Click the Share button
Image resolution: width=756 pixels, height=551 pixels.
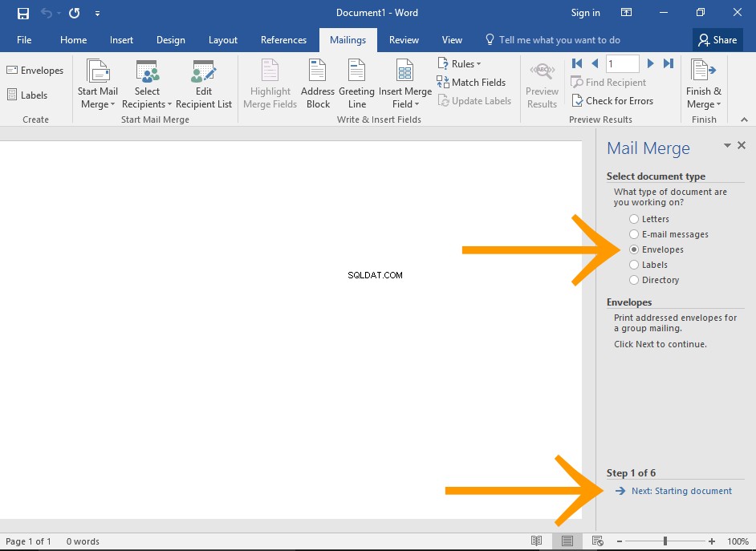click(717, 40)
